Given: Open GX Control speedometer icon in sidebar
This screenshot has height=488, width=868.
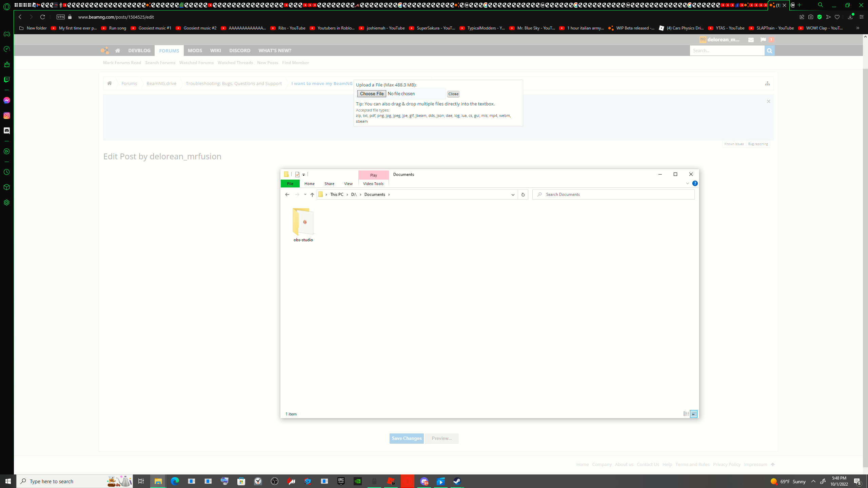Looking at the screenshot, I should [7, 49].
